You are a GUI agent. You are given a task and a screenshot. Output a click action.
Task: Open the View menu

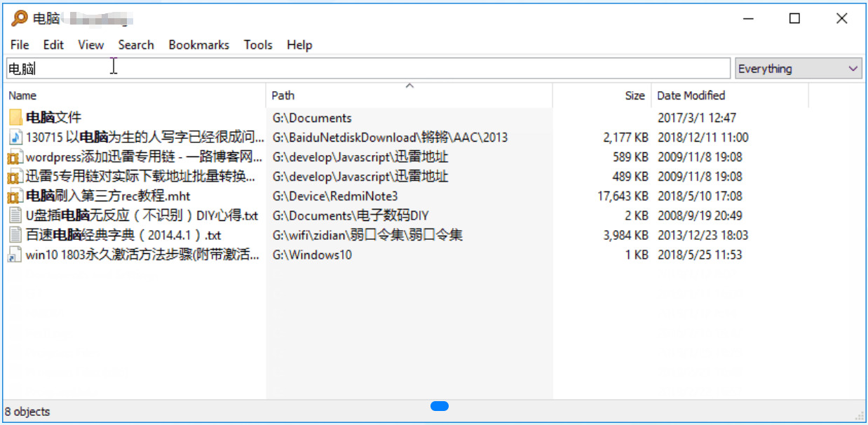[91, 45]
